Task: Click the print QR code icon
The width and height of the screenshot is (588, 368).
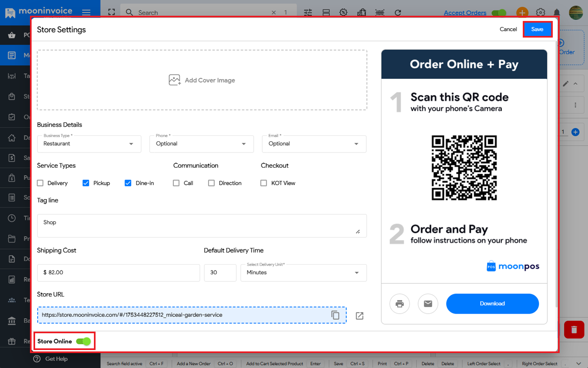Action: tap(399, 304)
